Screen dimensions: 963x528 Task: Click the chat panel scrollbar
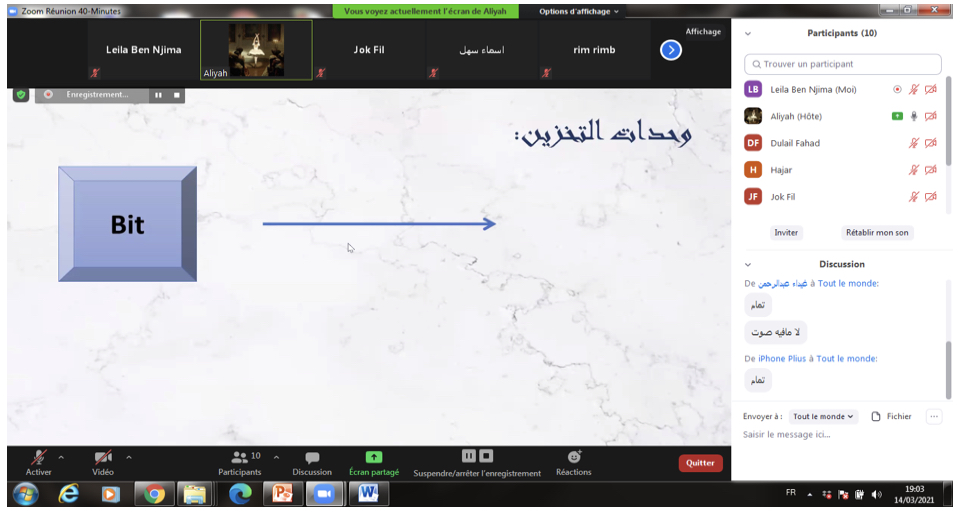948,370
